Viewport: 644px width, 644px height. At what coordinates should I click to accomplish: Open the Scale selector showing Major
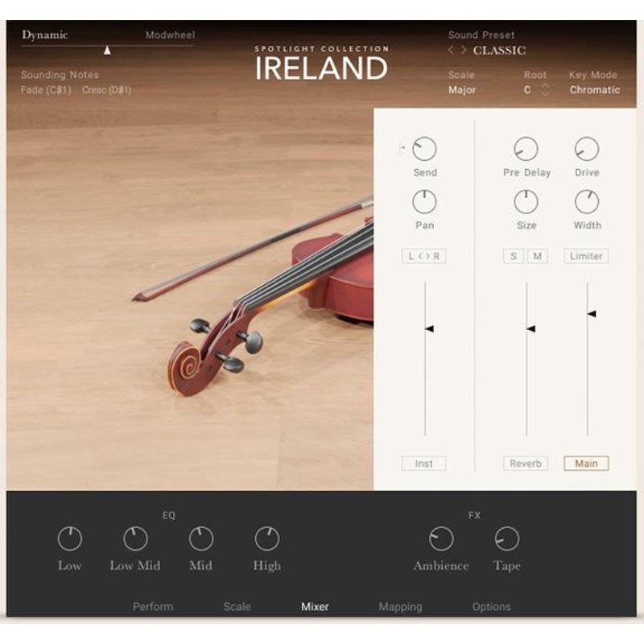point(459,89)
